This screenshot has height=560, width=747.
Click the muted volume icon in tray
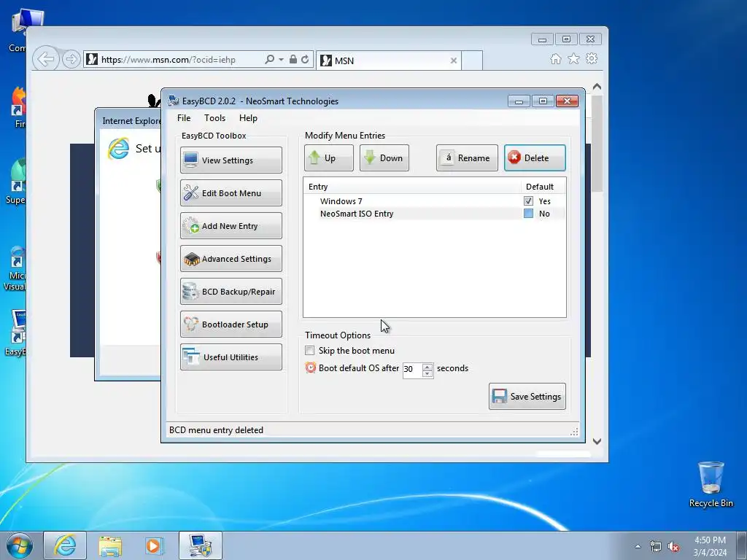pos(673,547)
